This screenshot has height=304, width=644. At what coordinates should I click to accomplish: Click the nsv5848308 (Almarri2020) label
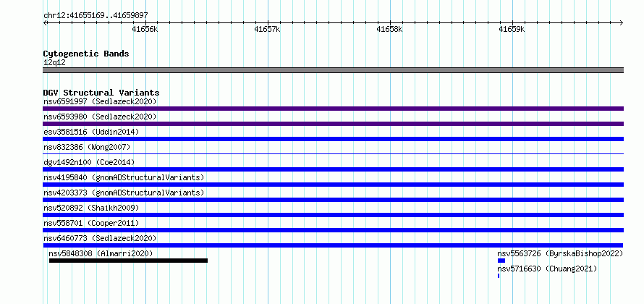pos(101,253)
